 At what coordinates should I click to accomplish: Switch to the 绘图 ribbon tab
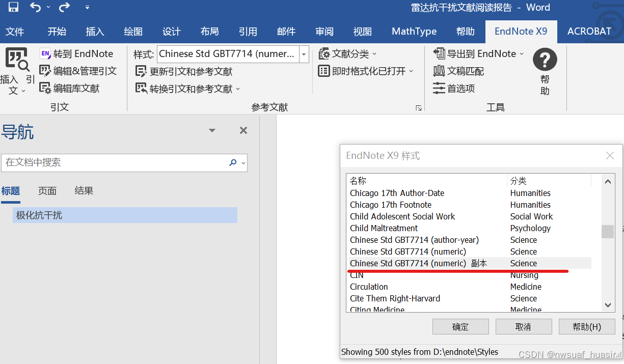click(x=133, y=32)
